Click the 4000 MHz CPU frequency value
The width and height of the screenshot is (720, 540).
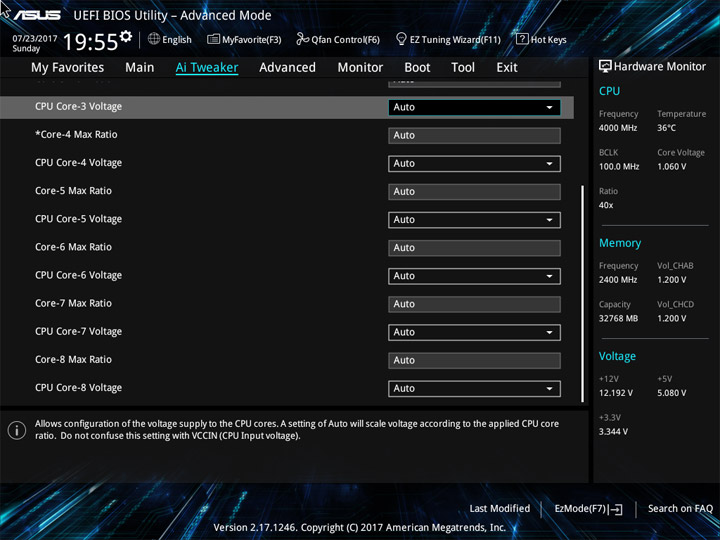pyautogui.click(x=618, y=128)
